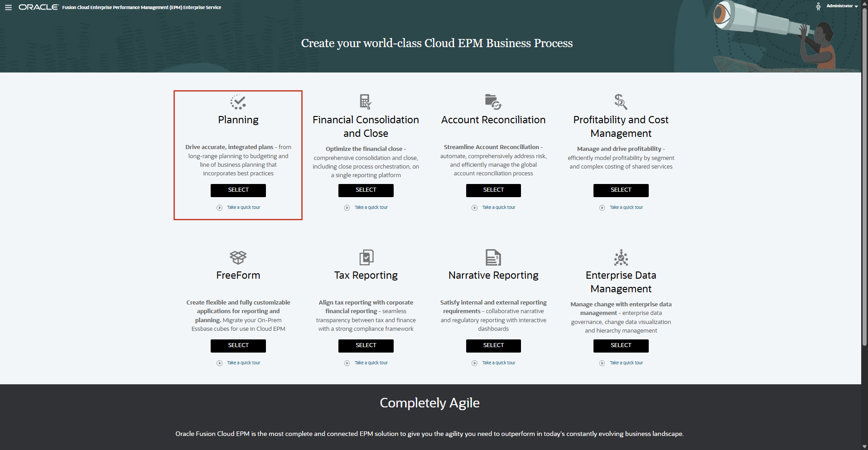Select the Planning business process

[x=238, y=190]
